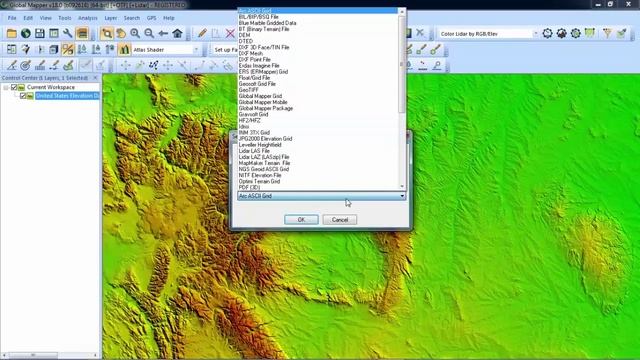Choose Global Mapper Grid in the list
Viewport: 640px width, 360px height.
coord(260,96)
